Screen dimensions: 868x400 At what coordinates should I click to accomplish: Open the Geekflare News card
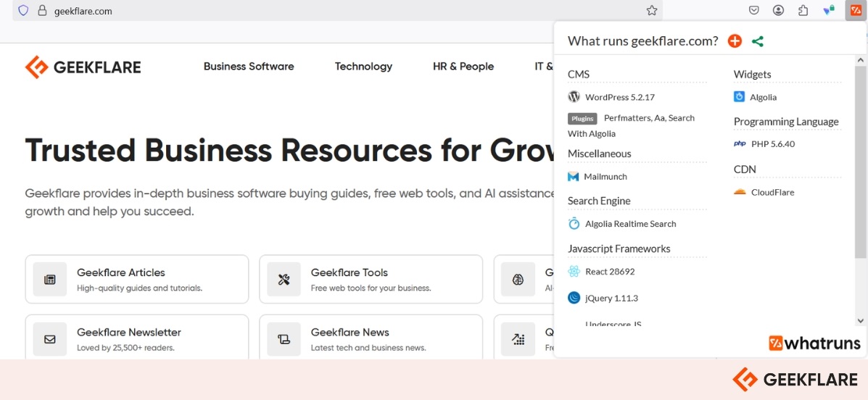(371, 337)
